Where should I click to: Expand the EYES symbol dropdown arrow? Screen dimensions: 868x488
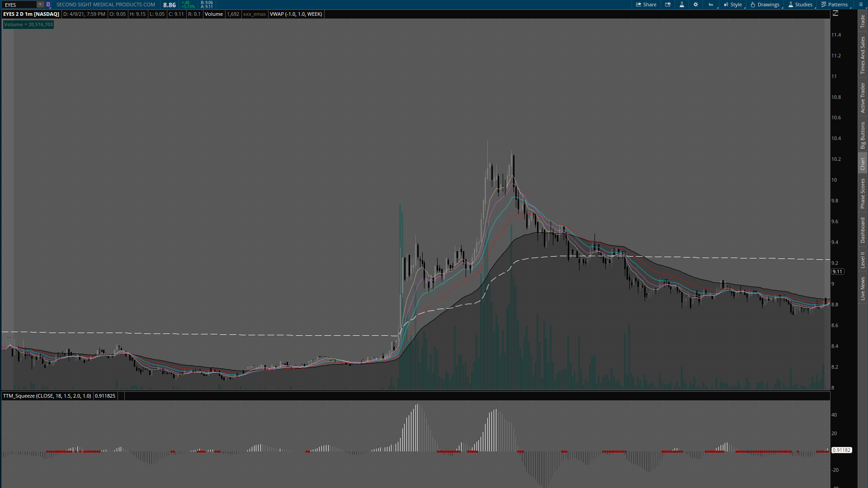(40, 5)
